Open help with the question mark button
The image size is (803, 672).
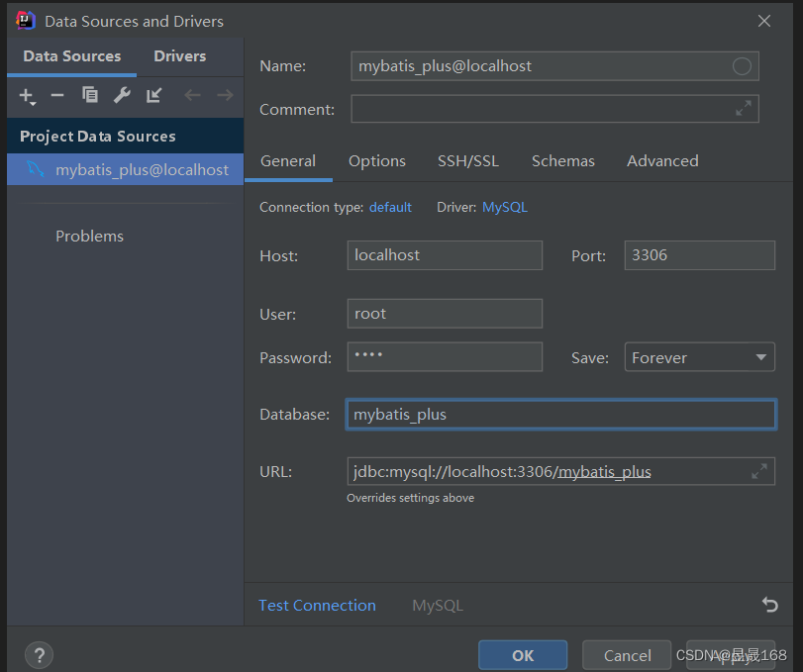[x=39, y=654]
